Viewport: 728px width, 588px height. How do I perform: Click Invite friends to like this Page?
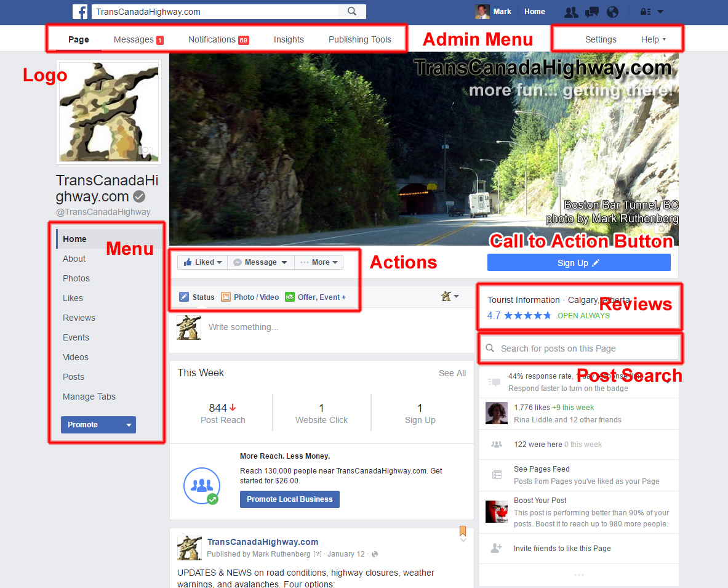point(562,549)
